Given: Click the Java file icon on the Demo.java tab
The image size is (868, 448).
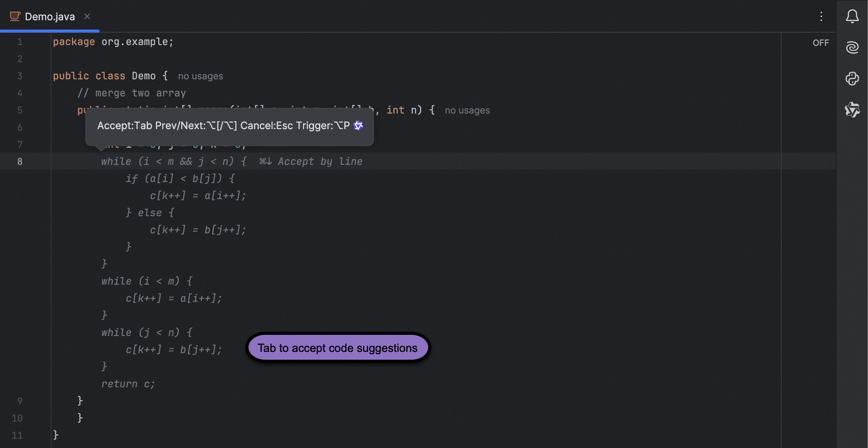Looking at the screenshot, I should point(15,16).
